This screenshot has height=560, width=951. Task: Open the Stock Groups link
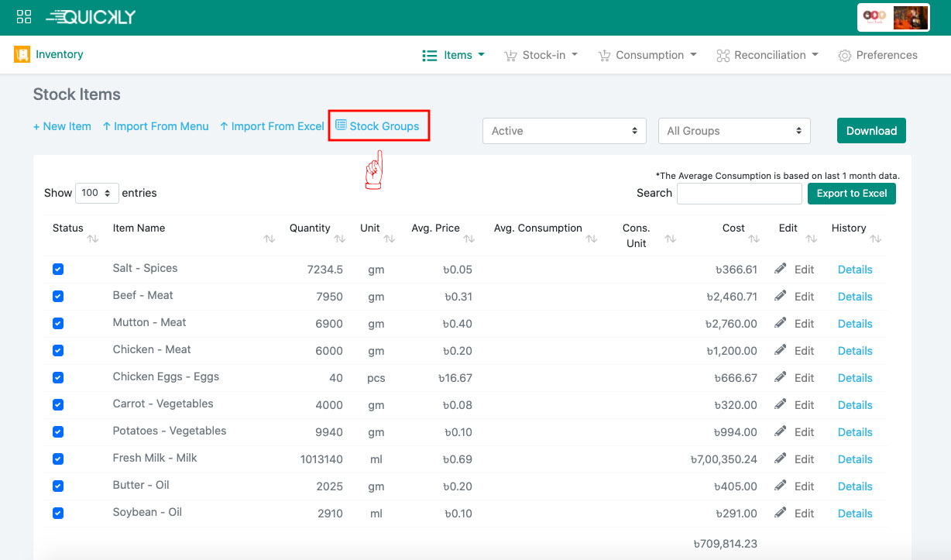[x=378, y=126]
